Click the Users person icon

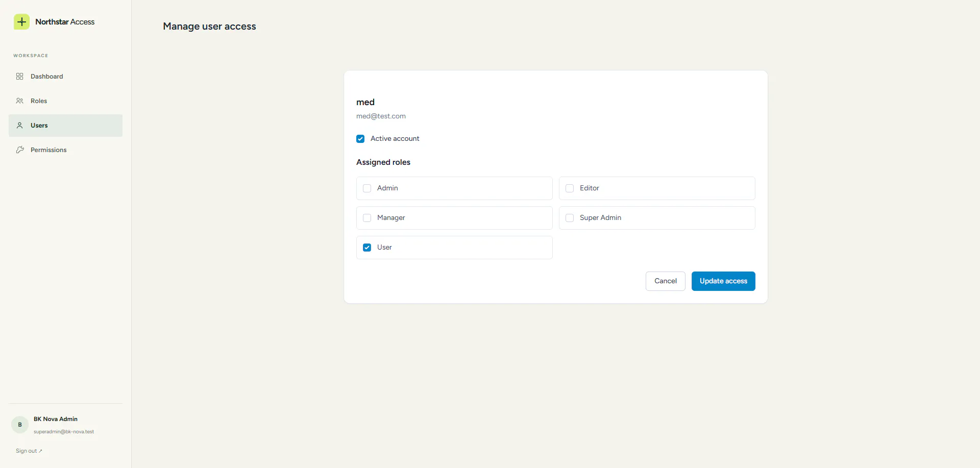(20, 126)
